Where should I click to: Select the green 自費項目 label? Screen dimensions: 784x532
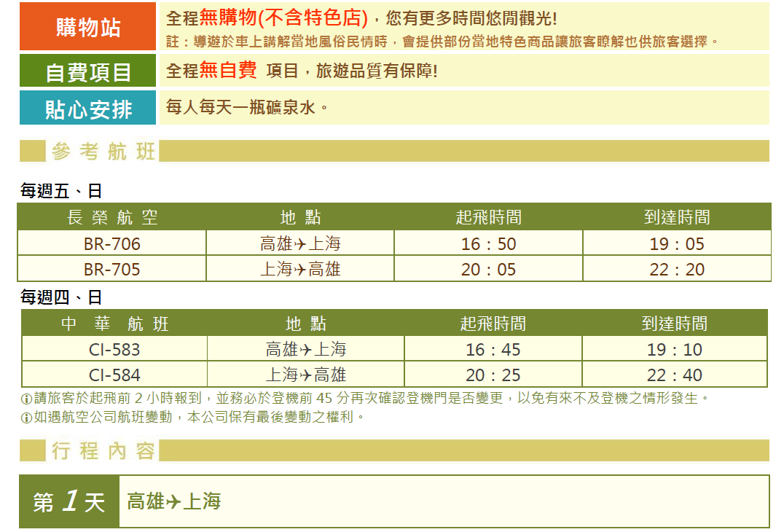(x=88, y=71)
